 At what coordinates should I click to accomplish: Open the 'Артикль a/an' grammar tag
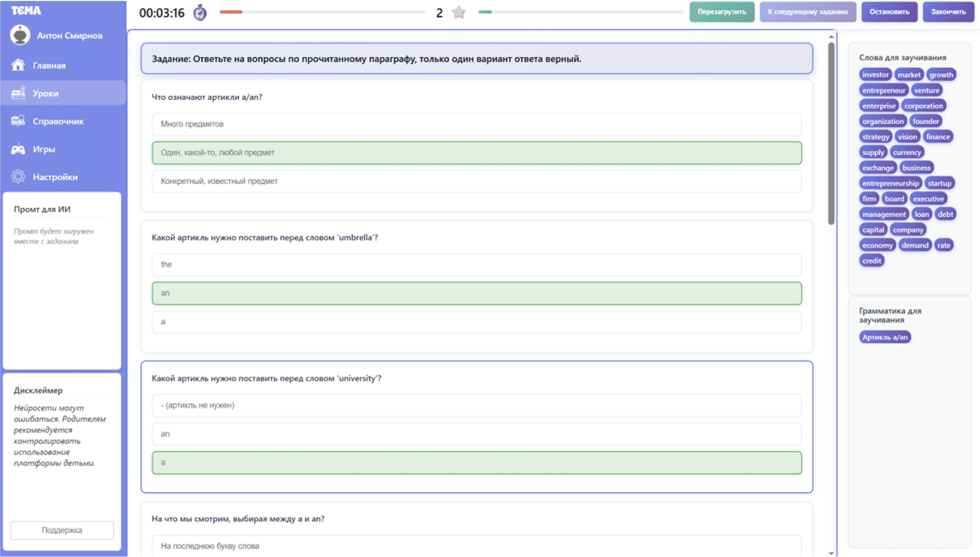coord(884,337)
